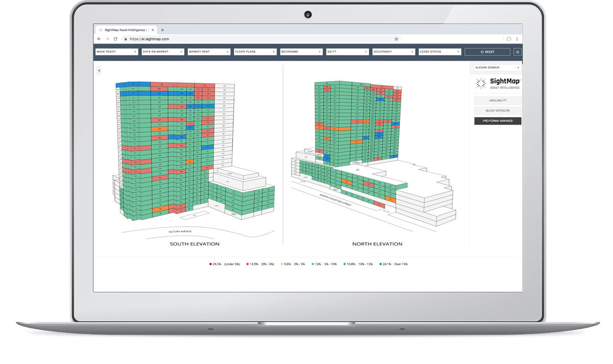
Task: Click the hamburger menu icon beside Reset
Action: (517, 52)
